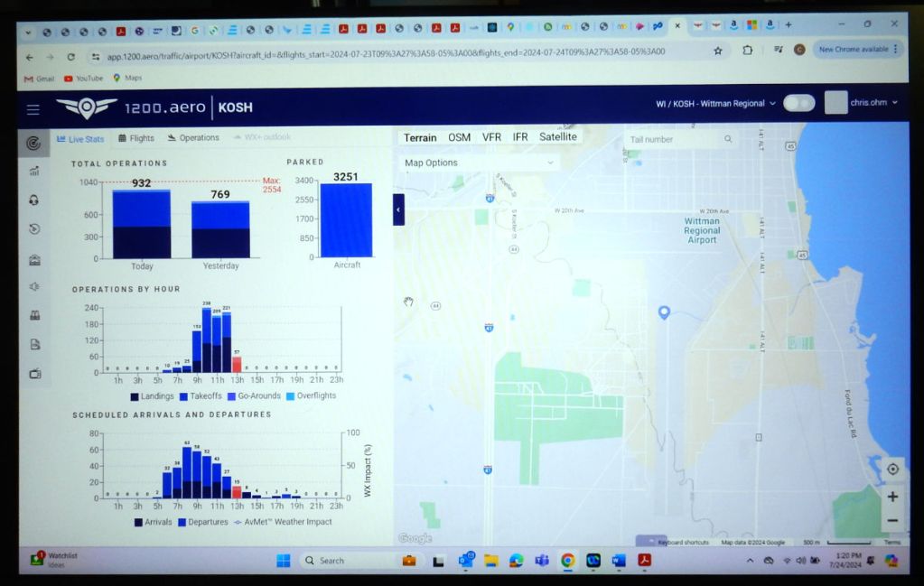Click the replay history sidebar icon
The image size is (924, 586).
(34, 228)
